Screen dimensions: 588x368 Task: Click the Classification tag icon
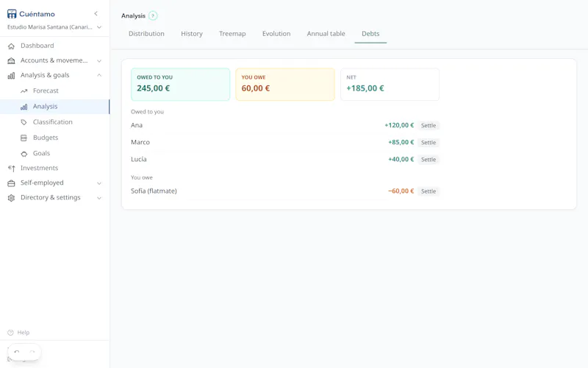tap(24, 122)
